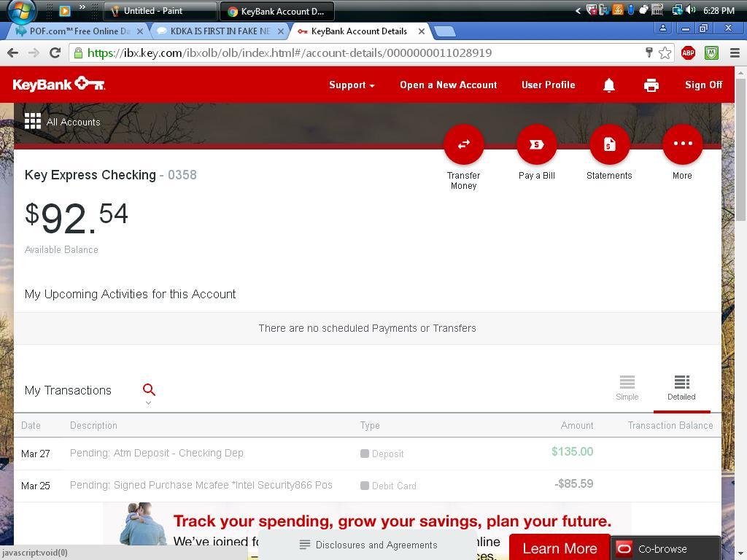
Task: Select the Mcafee signed purchase transaction
Action: pos(368,486)
